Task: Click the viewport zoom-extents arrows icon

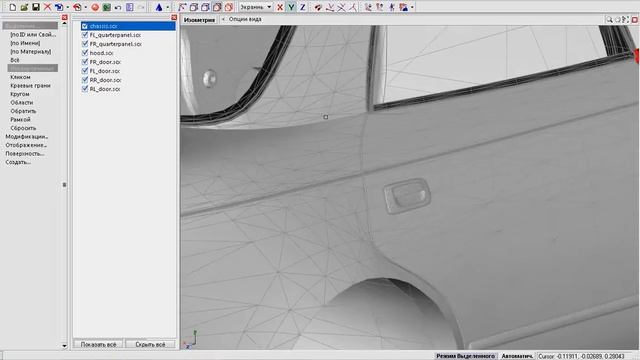Action: pyautogui.click(x=626, y=19)
